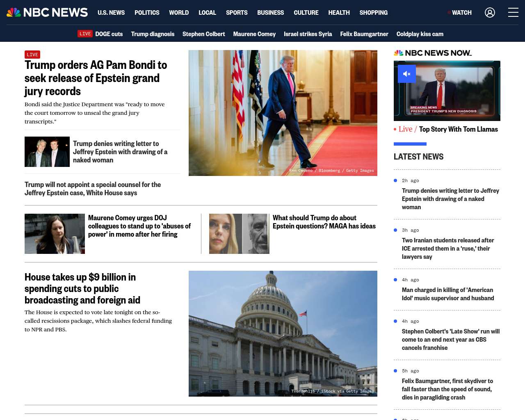The width and height of the screenshot is (525, 420).
Task: Open the Health section
Action: (339, 13)
